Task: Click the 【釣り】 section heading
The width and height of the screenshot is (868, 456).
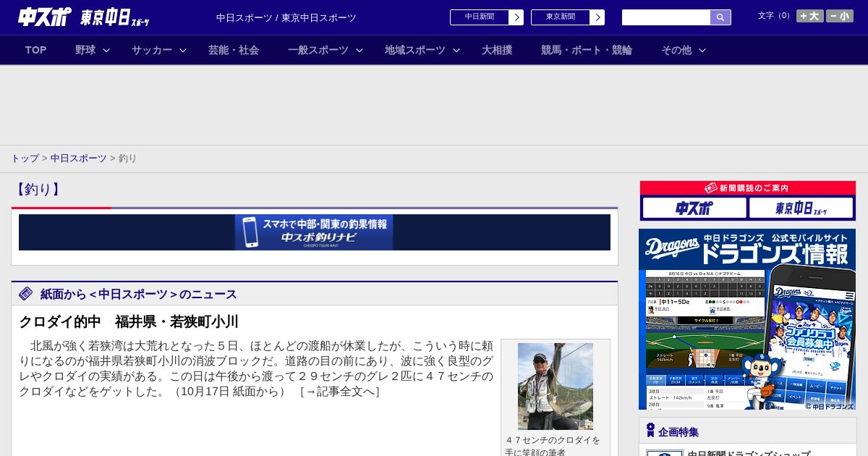Action: [38, 190]
